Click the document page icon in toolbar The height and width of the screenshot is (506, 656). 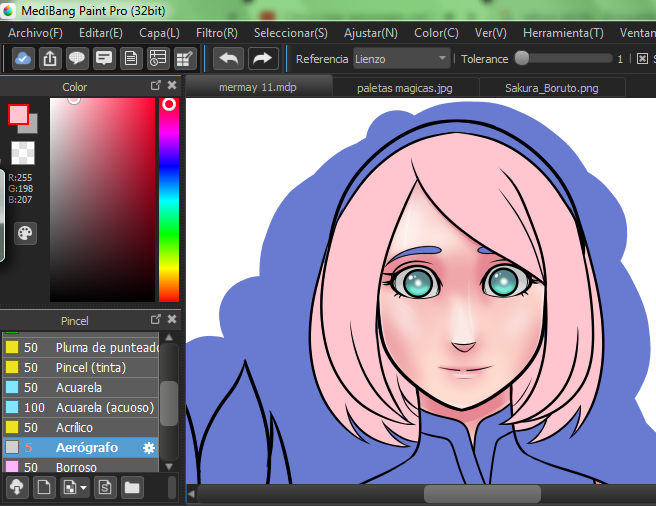point(131,59)
